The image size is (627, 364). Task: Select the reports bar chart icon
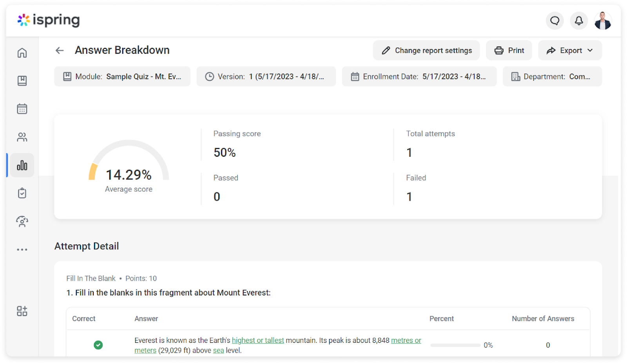[22, 165]
